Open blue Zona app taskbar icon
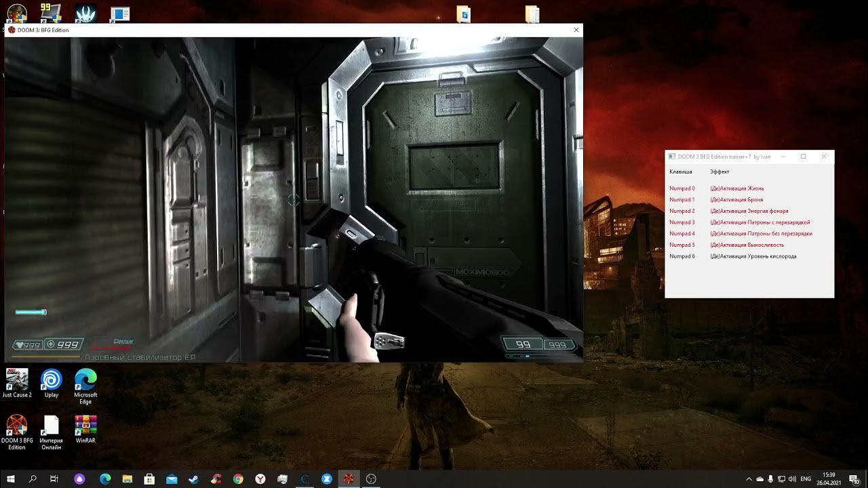868x488 pixels. pyautogui.click(x=327, y=479)
